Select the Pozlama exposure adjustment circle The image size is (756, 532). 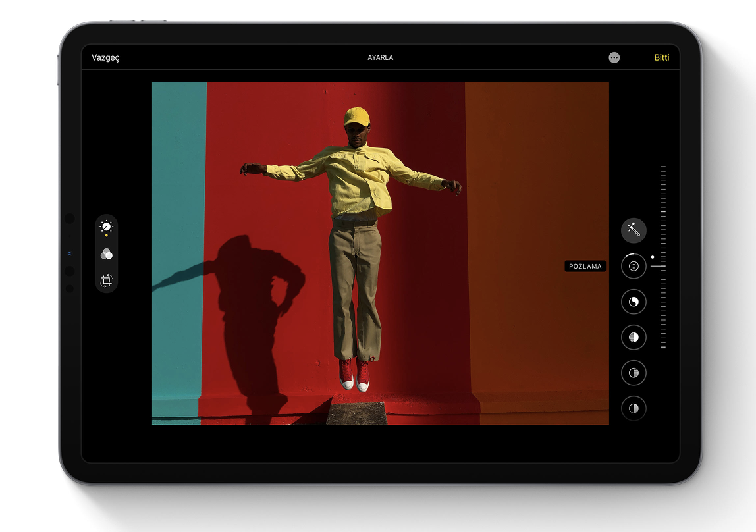coord(634,266)
